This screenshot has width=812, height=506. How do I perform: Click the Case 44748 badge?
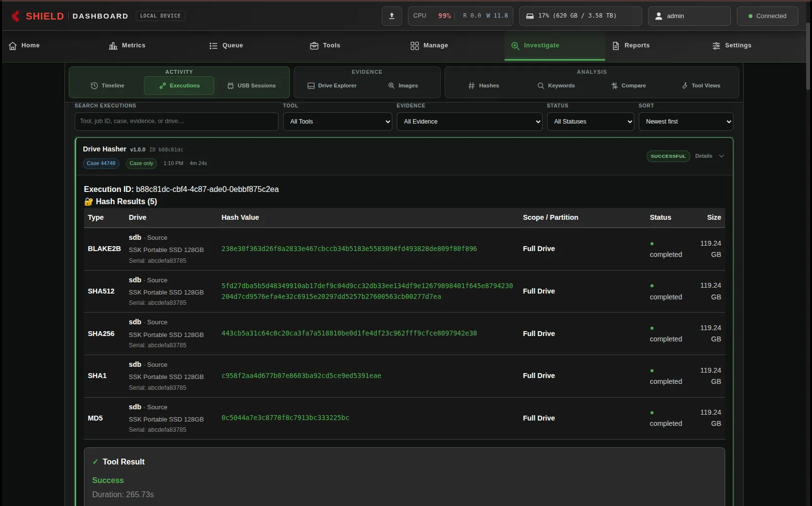tap(101, 164)
